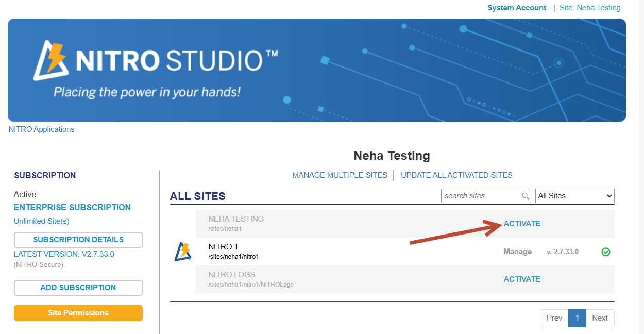Click NEHA TESTING site name
Viewport: 644px width, 334px height.
(x=236, y=219)
